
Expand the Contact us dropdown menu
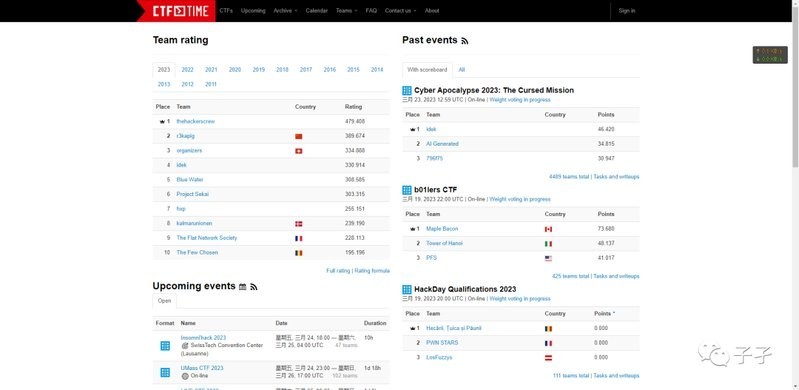pyautogui.click(x=400, y=11)
